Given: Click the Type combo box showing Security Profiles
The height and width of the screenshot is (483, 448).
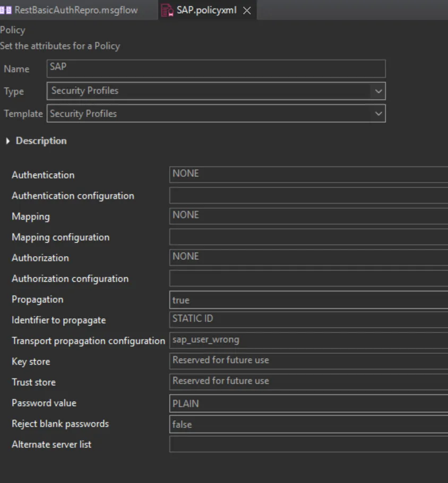Looking at the screenshot, I should click(x=216, y=91).
